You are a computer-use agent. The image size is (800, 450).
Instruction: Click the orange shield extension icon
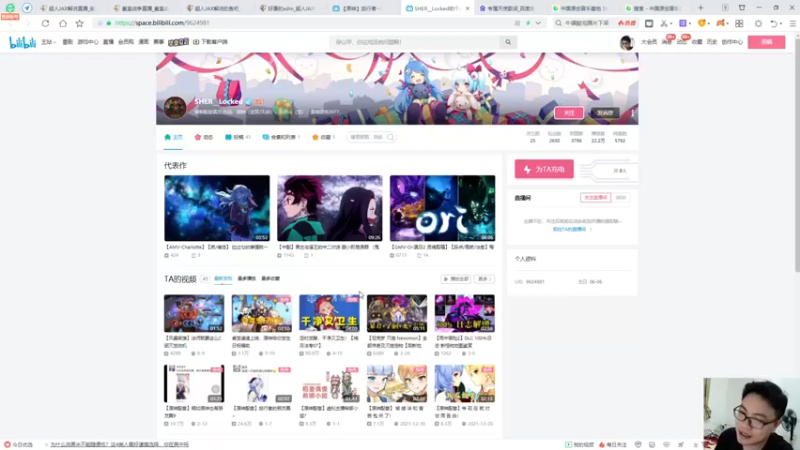coord(702,23)
